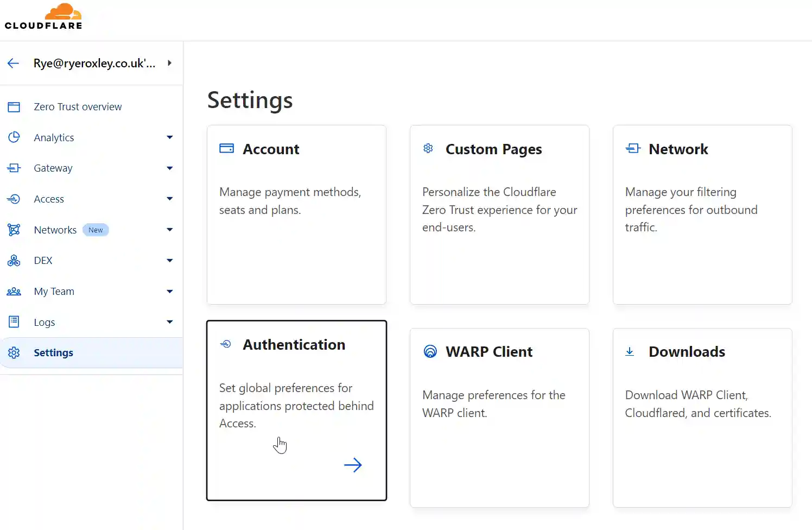Open Logs from the sidebar

(x=44, y=321)
